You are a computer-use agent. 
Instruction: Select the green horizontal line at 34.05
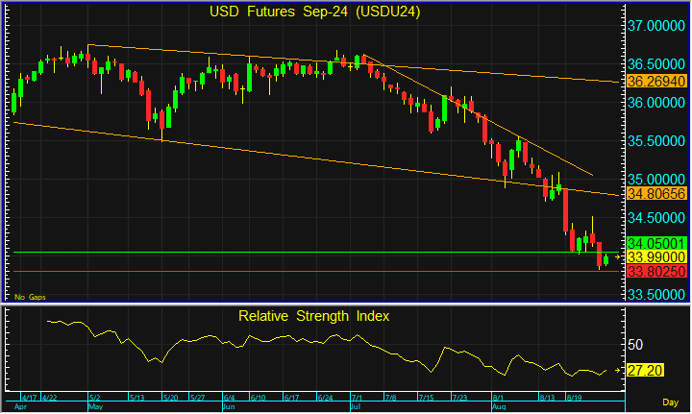(x=300, y=252)
